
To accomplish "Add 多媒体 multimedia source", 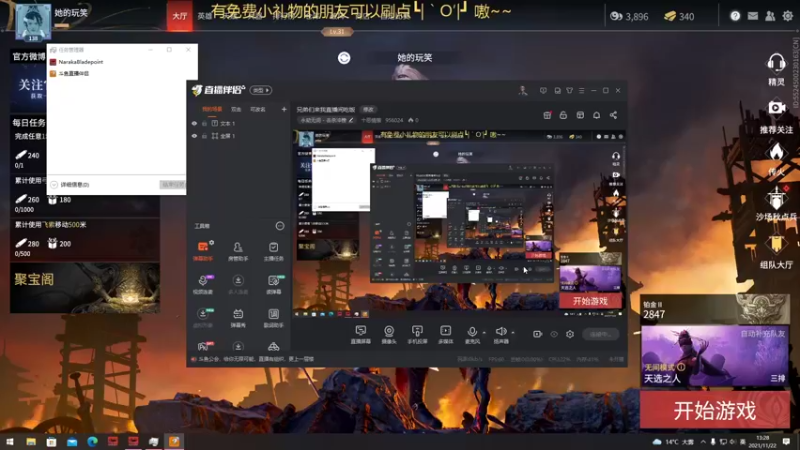I will (x=445, y=335).
